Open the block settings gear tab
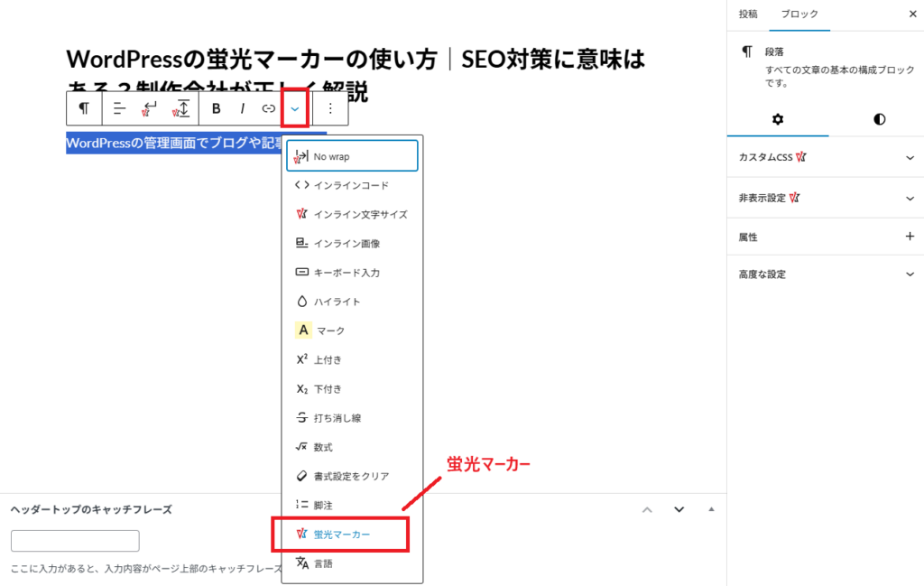This screenshot has height=586, width=924. [777, 119]
